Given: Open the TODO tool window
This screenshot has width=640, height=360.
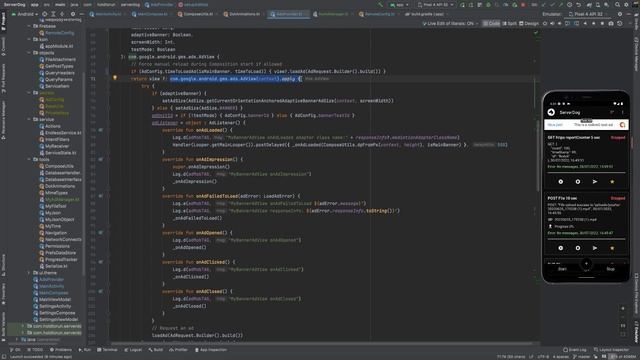Looking at the screenshot, I should click(35, 350).
